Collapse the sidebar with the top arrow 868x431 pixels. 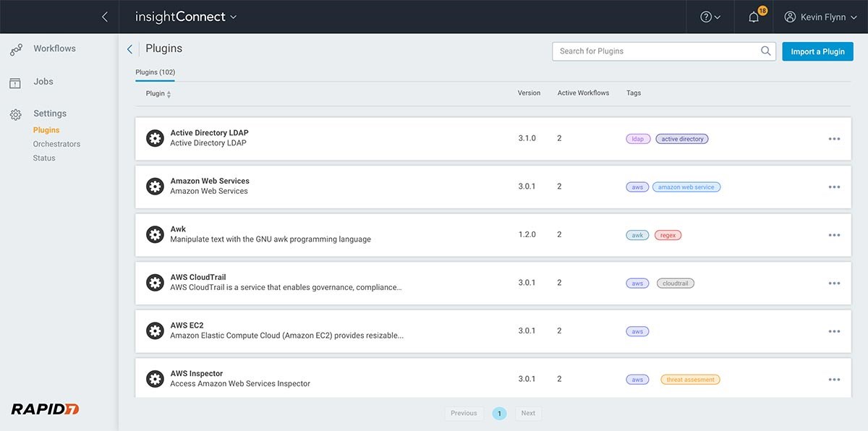tap(105, 17)
